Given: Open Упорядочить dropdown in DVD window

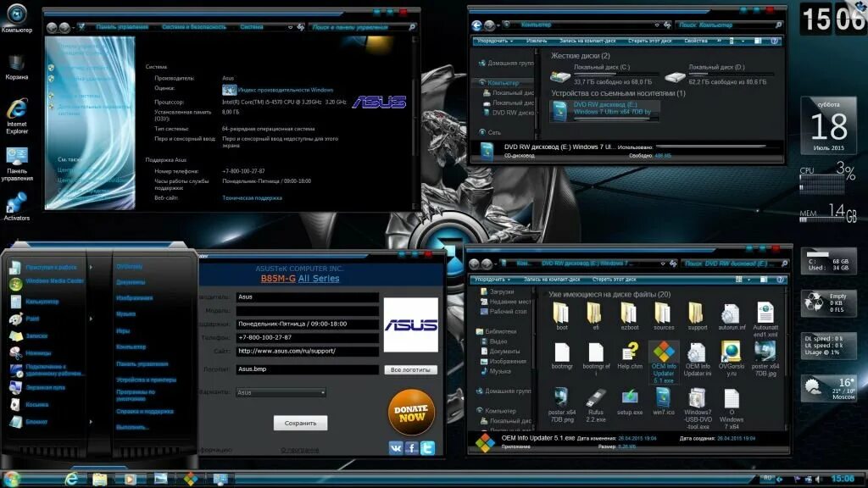Looking at the screenshot, I should 492,280.
